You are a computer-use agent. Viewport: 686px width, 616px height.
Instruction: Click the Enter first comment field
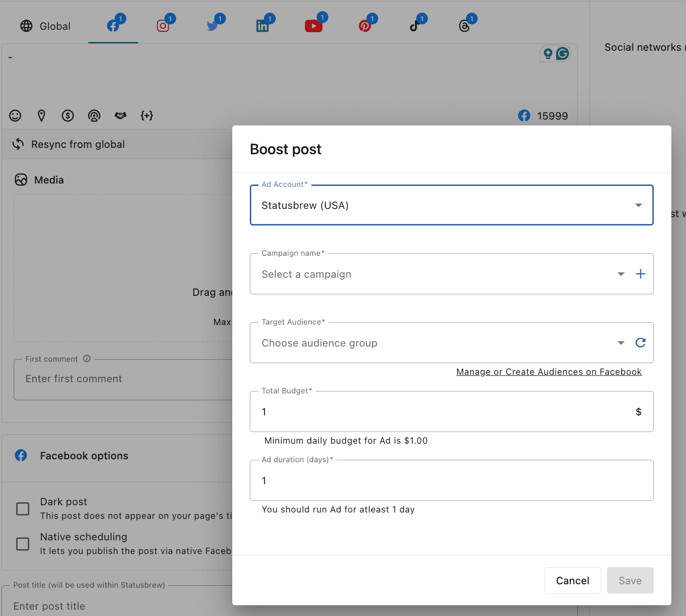(123, 379)
